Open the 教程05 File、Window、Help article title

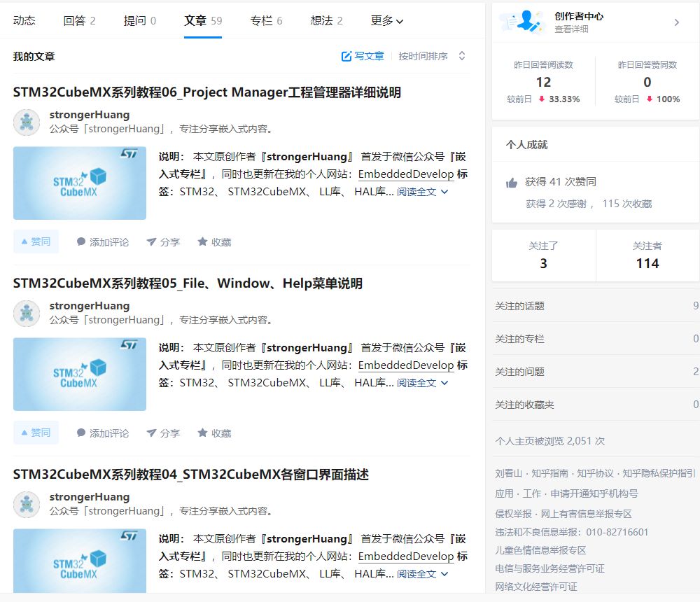188,283
